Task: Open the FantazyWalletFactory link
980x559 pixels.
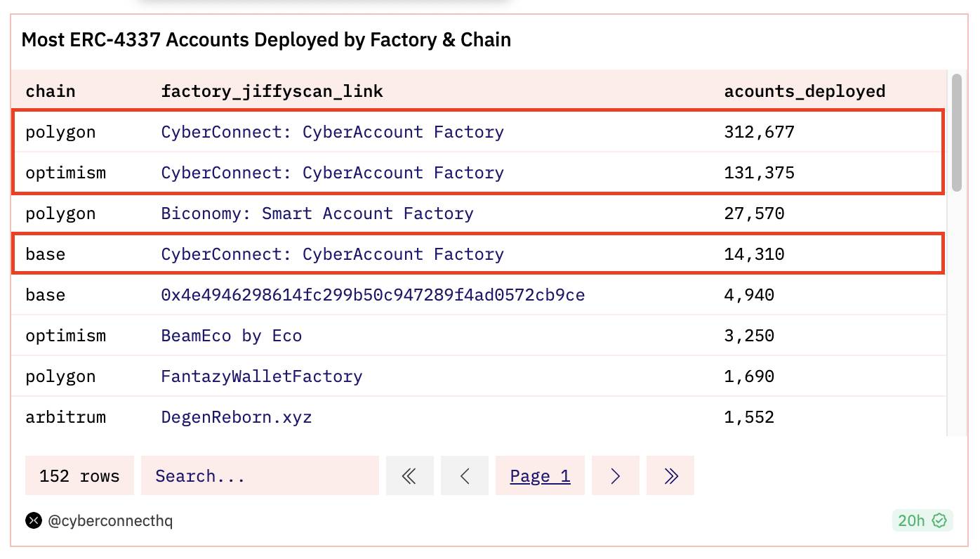Action: pos(262,376)
